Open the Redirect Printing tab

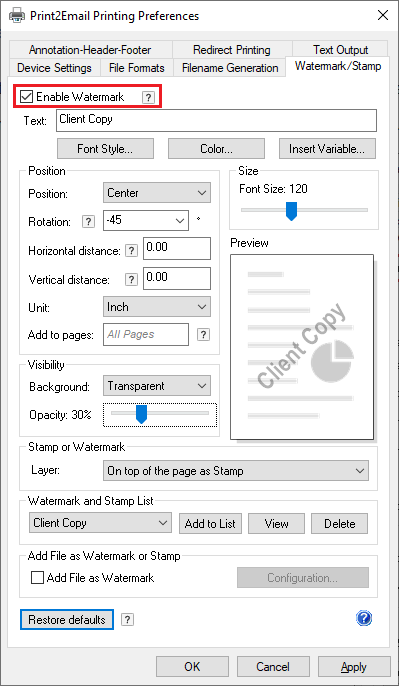[232, 49]
